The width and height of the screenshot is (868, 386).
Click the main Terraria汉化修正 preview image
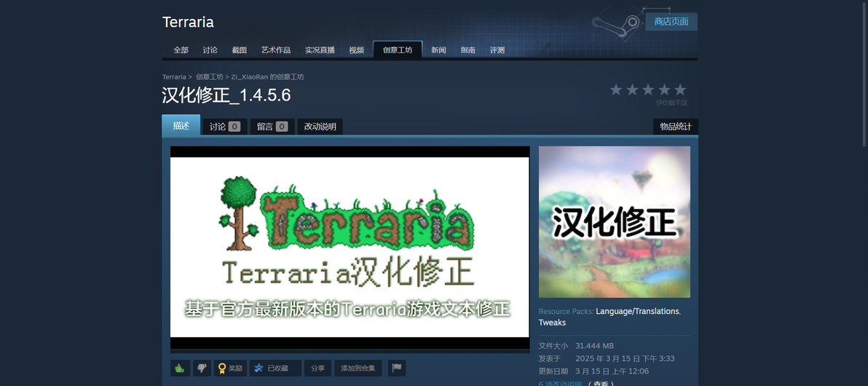point(350,248)
